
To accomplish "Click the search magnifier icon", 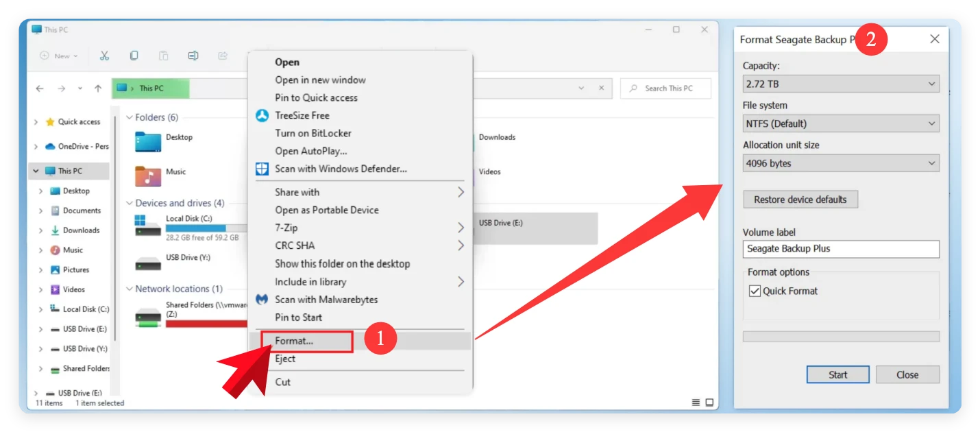I will point(635,88).
